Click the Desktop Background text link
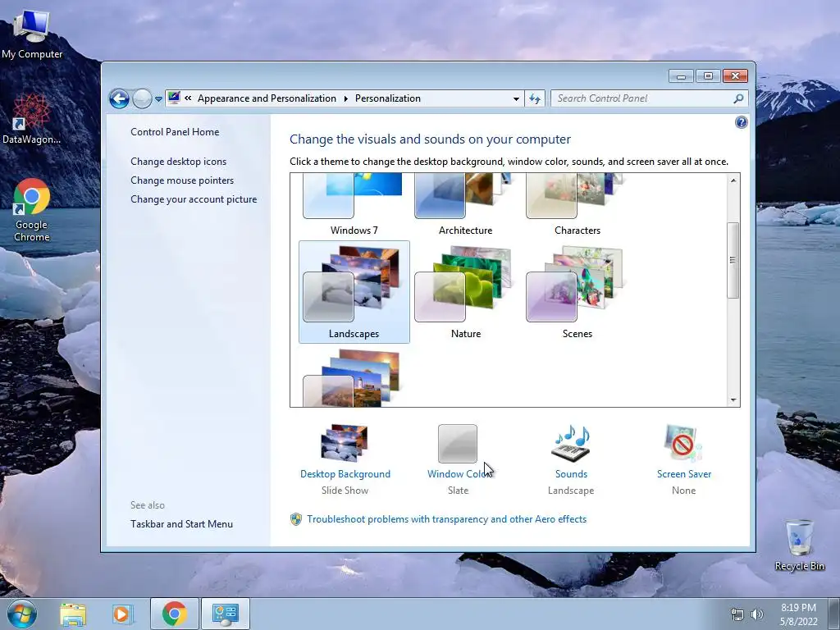The width and height of the screenshot is (840, 630). pos(345,474)
